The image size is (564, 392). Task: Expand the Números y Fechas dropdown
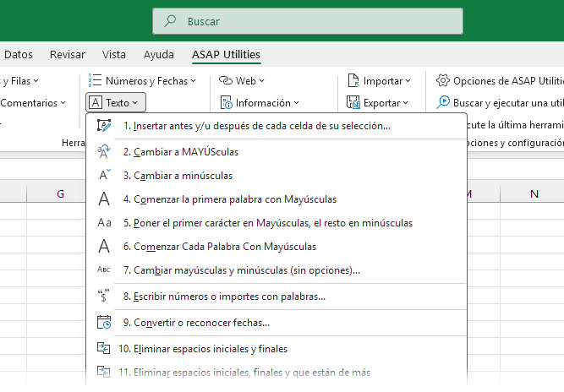click(142, 81)
